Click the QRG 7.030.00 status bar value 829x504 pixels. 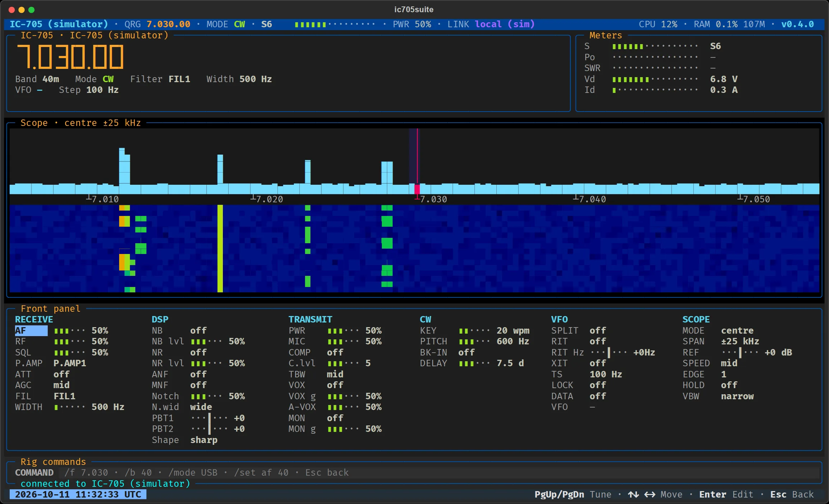pyautogui.click(x=168, y=24)
